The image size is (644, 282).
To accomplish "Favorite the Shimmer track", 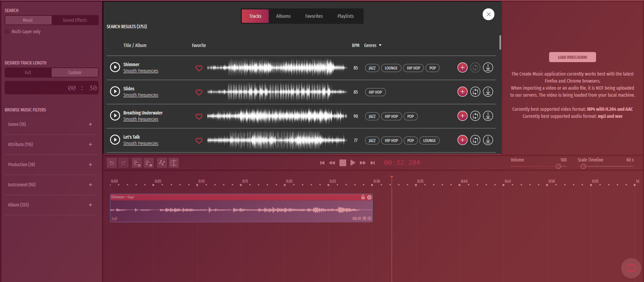I will (199, 68).
